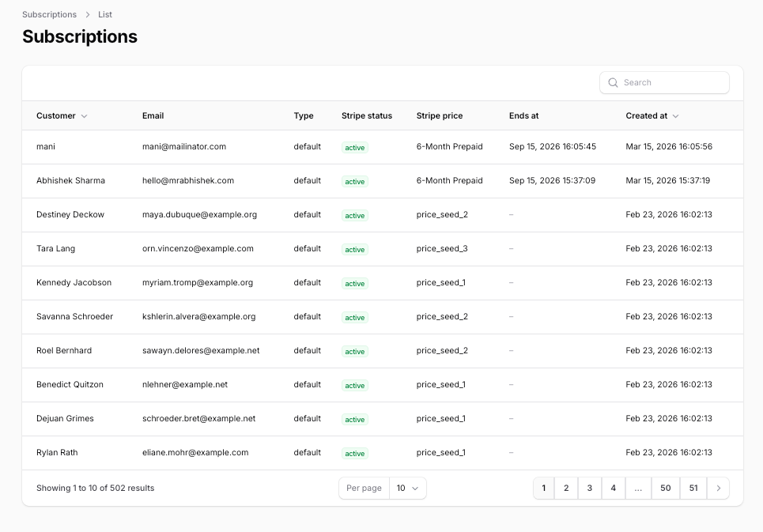The height and width of the screenshot is (532, 763).
Task: Select the subscription row for Tara Lang
Action: 237,248
